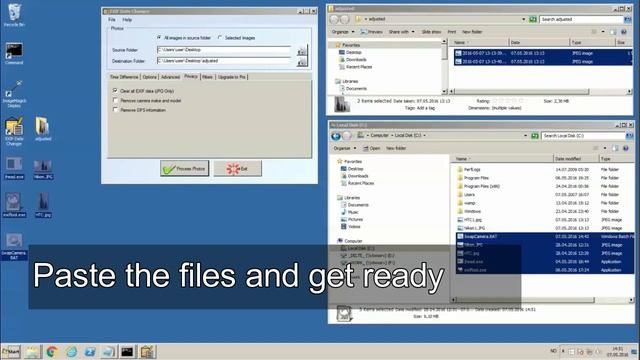Switch to the Advanced tab

(170, 77)
